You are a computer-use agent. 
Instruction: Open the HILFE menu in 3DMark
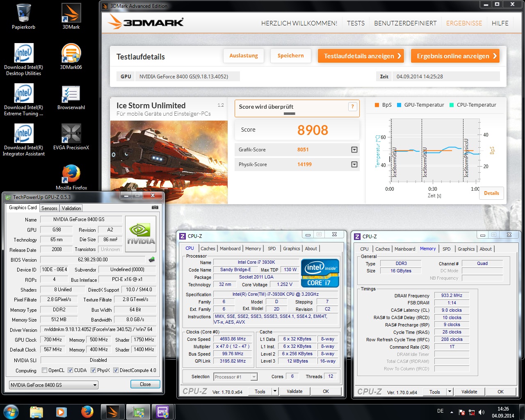point(500,23)
